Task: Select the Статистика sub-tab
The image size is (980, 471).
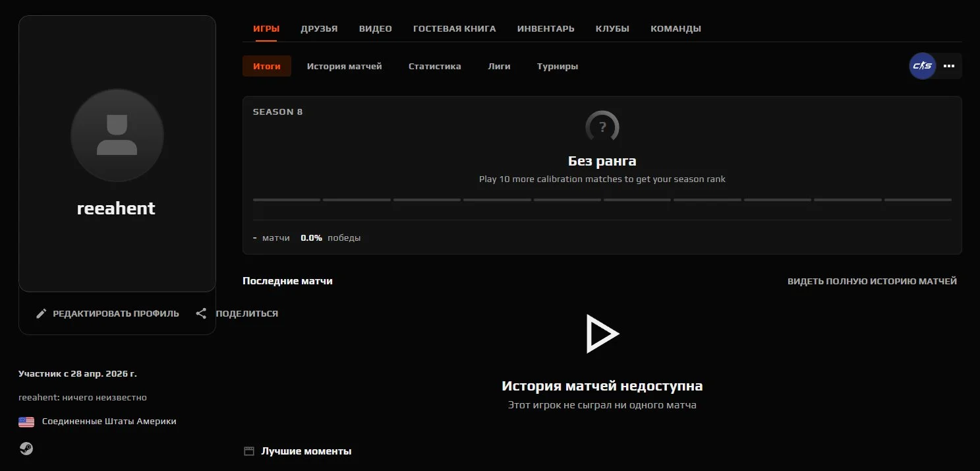Action: [435, 67]
